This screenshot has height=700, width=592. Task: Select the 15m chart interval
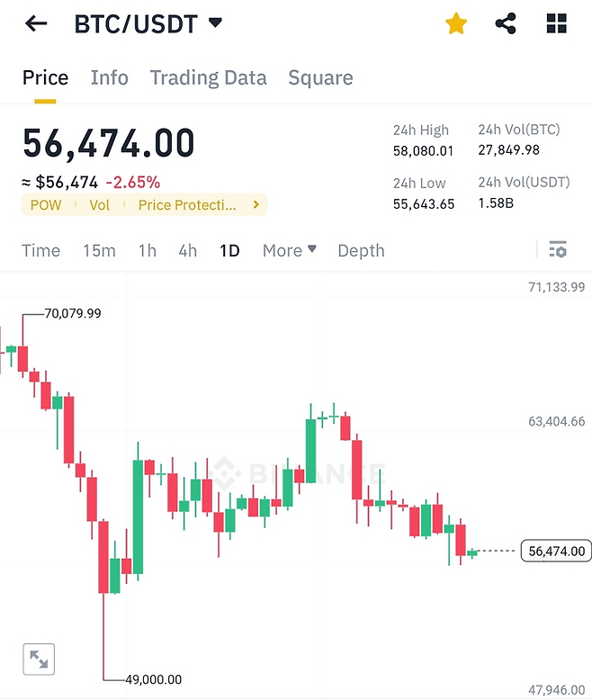point(99,250)
